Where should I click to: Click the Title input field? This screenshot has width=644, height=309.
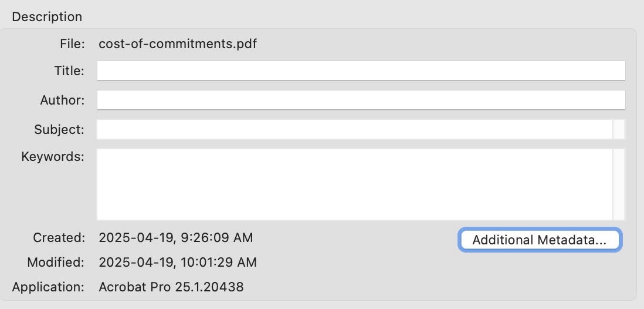point(361,70)
